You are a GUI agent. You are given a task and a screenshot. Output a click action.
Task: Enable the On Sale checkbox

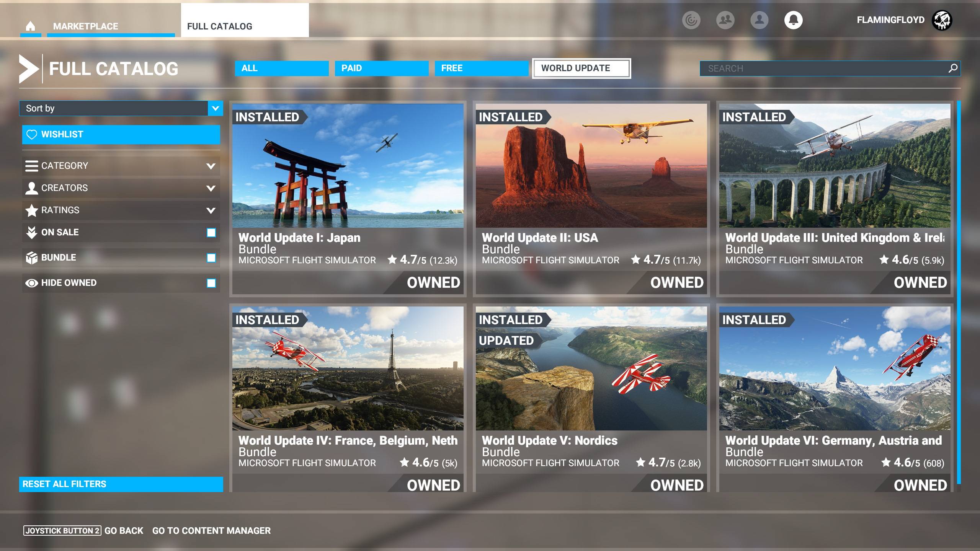211,232
